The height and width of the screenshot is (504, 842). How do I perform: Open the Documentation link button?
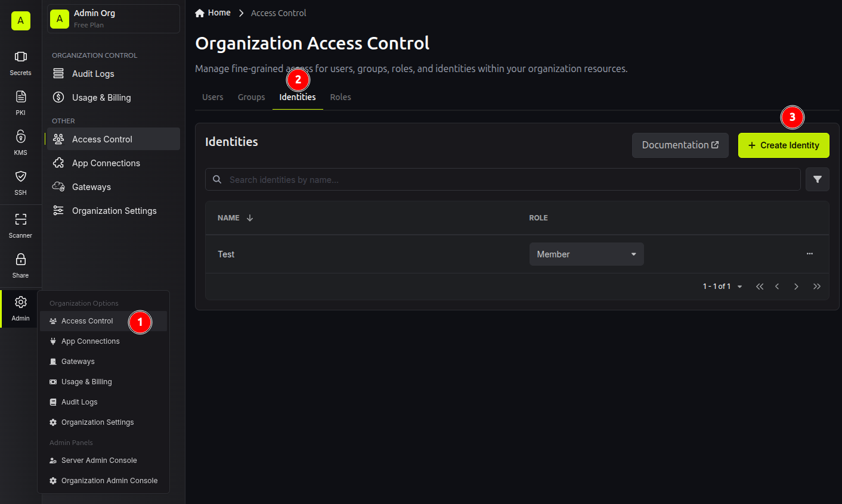(680, 145)
